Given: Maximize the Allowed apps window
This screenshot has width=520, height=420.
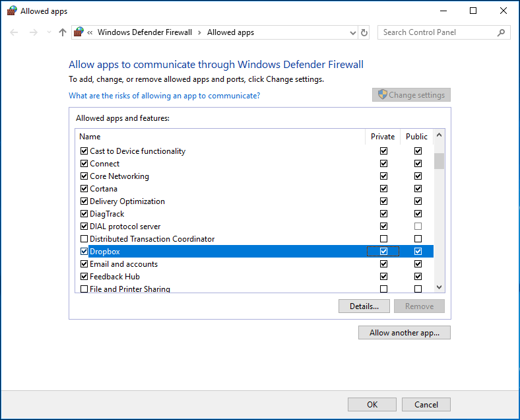Looking at the screenshot, I should click(x=473, y=11).
